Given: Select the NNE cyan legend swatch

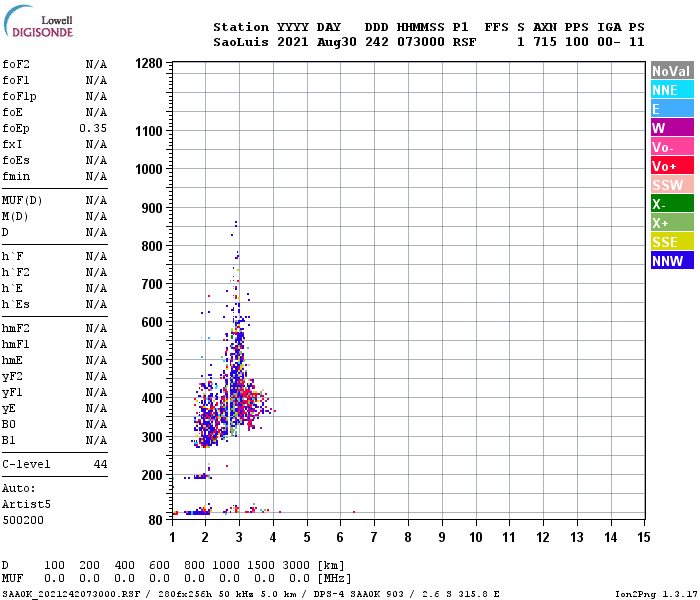Looking at the screenshot, I should [672, 90].
